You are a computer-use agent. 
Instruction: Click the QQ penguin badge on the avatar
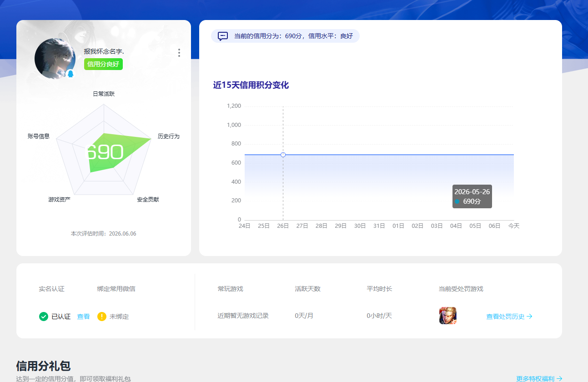[70, 74]
